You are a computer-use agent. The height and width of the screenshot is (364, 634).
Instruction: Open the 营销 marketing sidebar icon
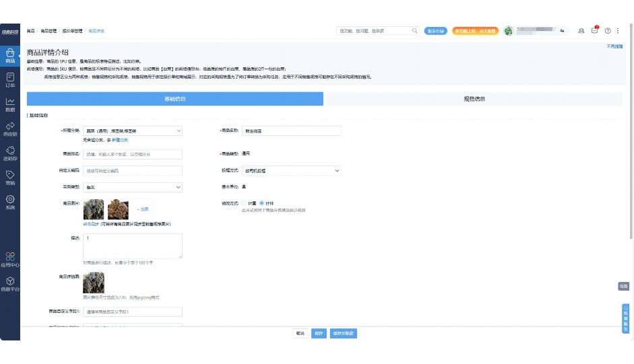click(10, 178)
